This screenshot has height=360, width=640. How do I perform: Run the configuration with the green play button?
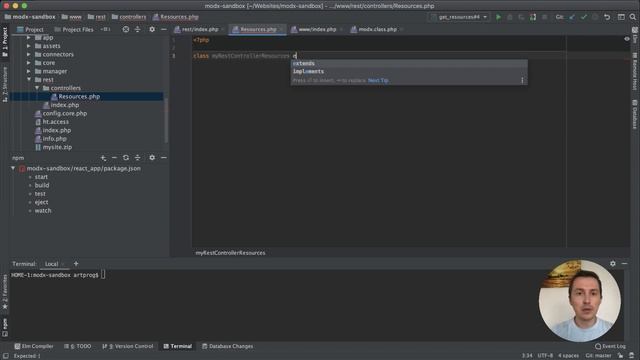click(x=498, y=17)
